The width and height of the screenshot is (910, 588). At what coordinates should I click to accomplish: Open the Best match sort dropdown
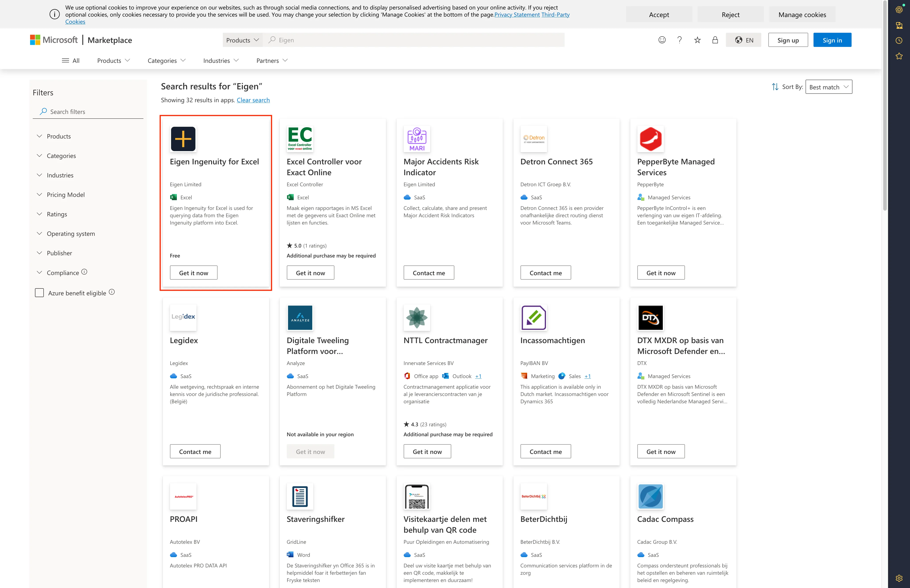[828, 87]
